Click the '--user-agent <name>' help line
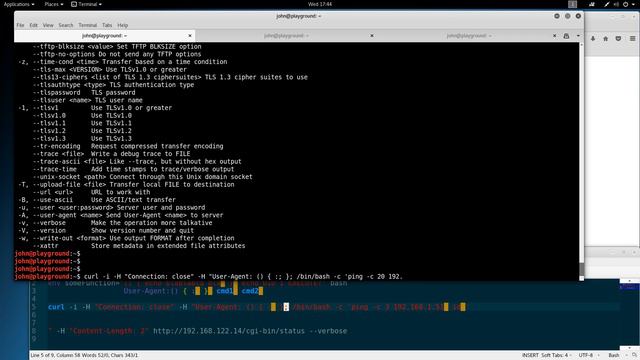This screenshot has height=360, width=640. (120, 215)
